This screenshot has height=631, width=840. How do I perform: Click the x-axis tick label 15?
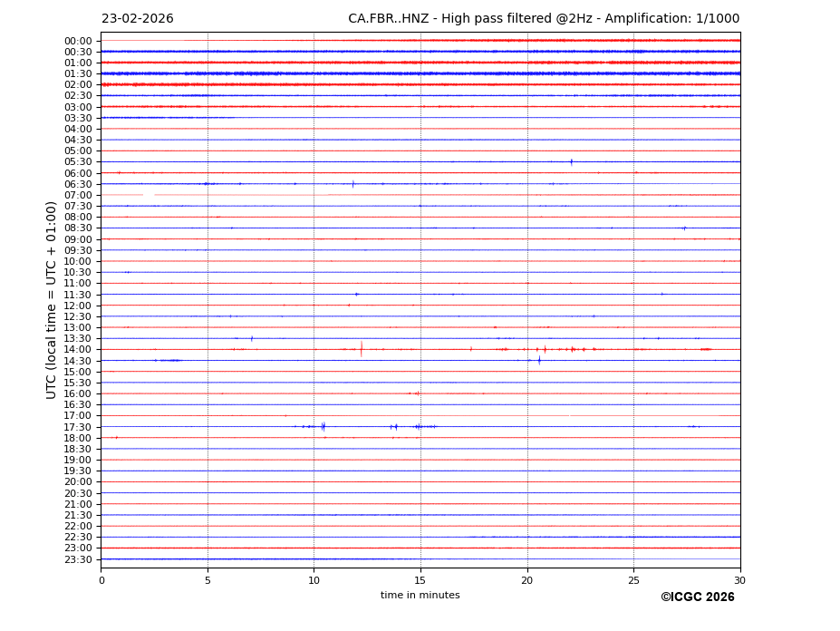[420, 580]
